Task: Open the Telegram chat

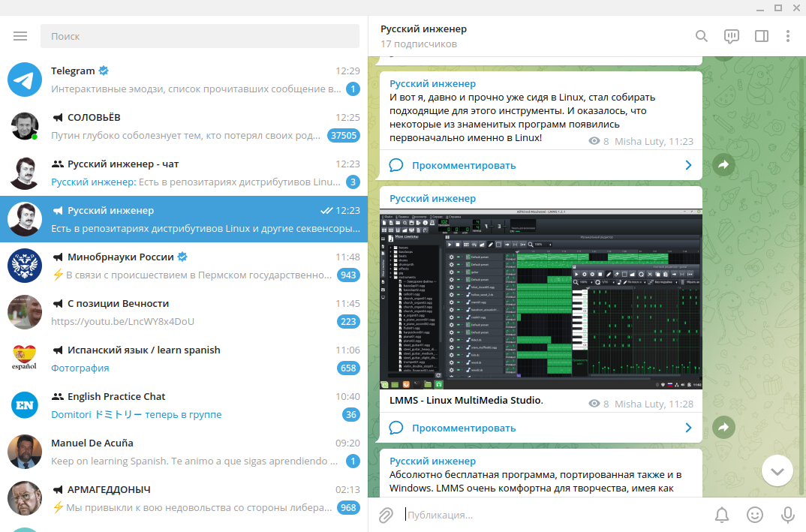Action: [184, 80]
